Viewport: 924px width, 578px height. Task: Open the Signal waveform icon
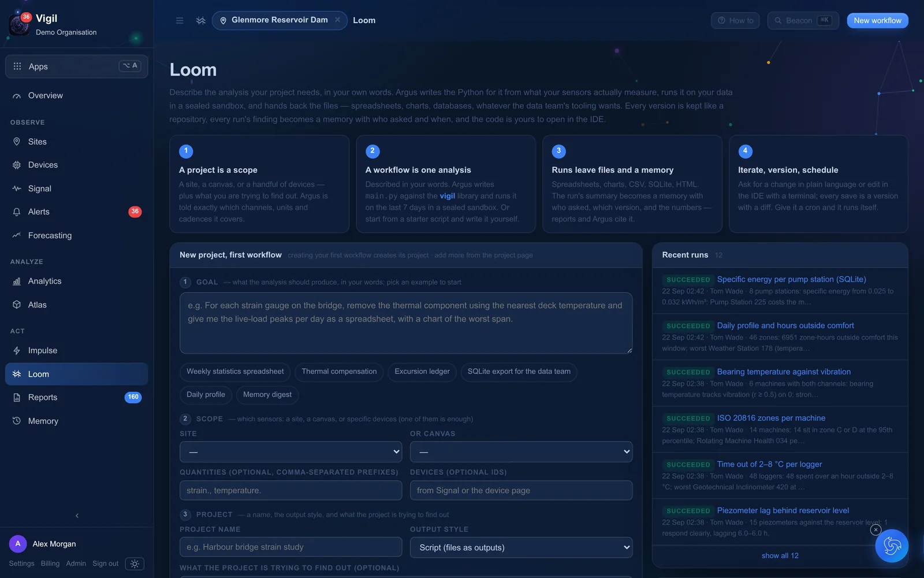pos(17,188)
